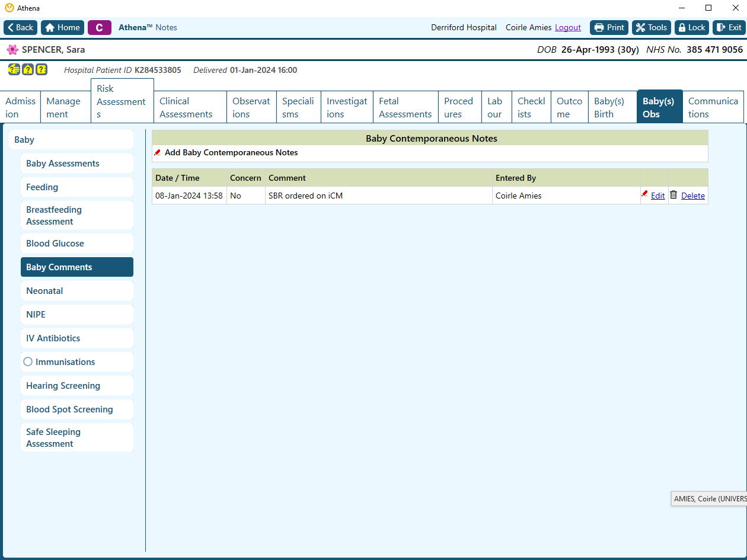Click the red pencil icon beside Add Baby Contemporaneous Notes
This screenshot has height=560, width=747.
click(158, 152)
